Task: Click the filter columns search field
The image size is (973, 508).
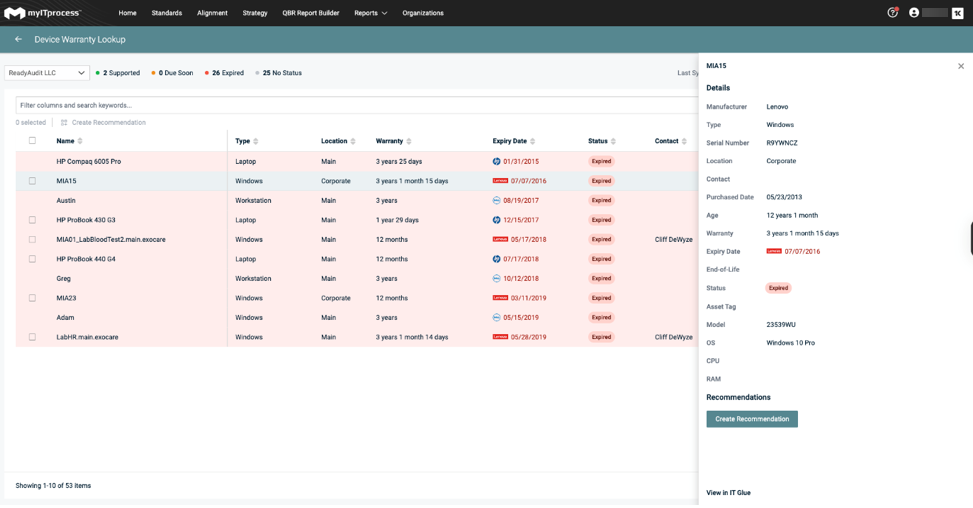Action: (x=357, y=105)
